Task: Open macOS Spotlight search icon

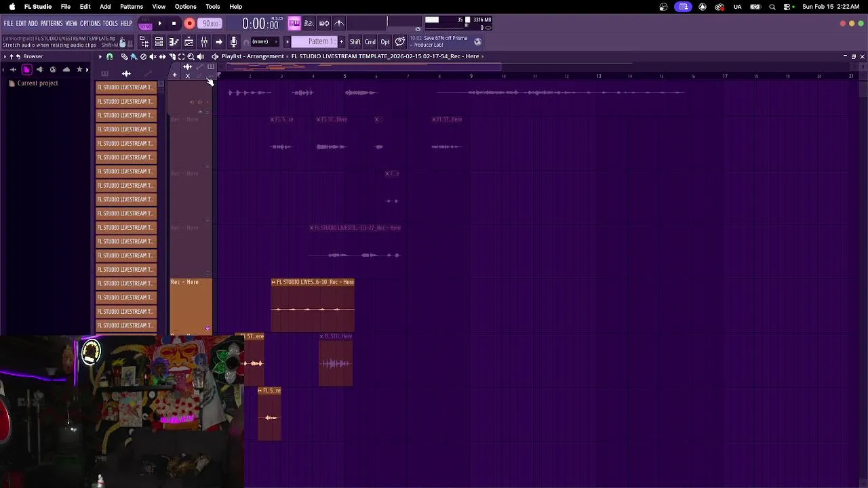Action: click(772, 7)
